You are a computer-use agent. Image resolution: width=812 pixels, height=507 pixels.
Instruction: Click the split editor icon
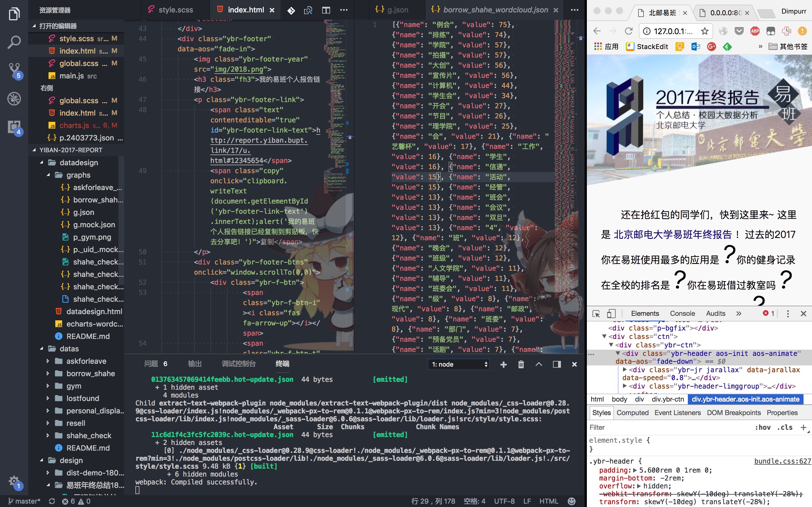tap(326, 10)
